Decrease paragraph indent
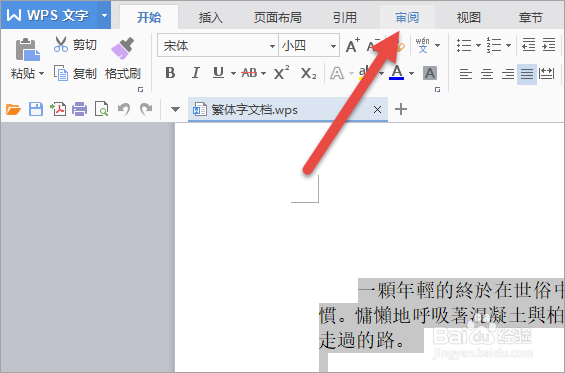The width and height of the screenshot is (565, 373). tap(529, 45)
